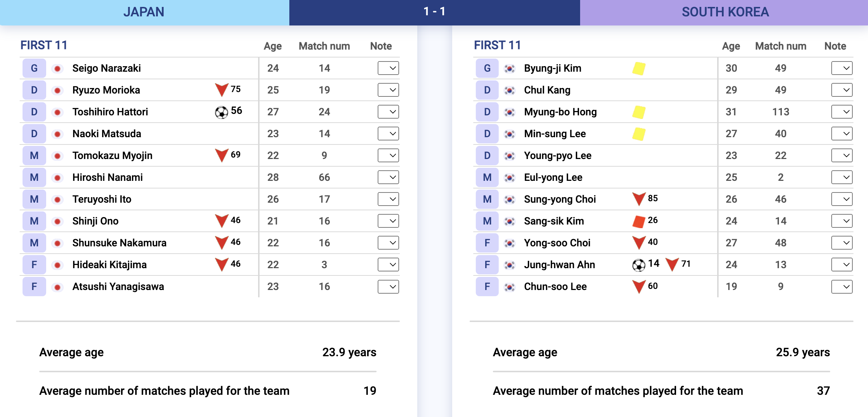Click the 1 - 1 score header
The image size is (868, 417).
coord(434,12)
